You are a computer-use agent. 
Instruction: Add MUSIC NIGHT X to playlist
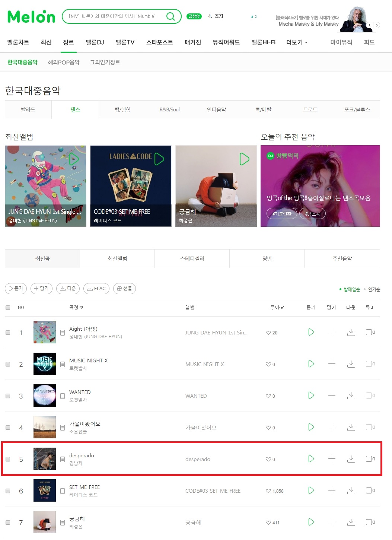point(332,364)
